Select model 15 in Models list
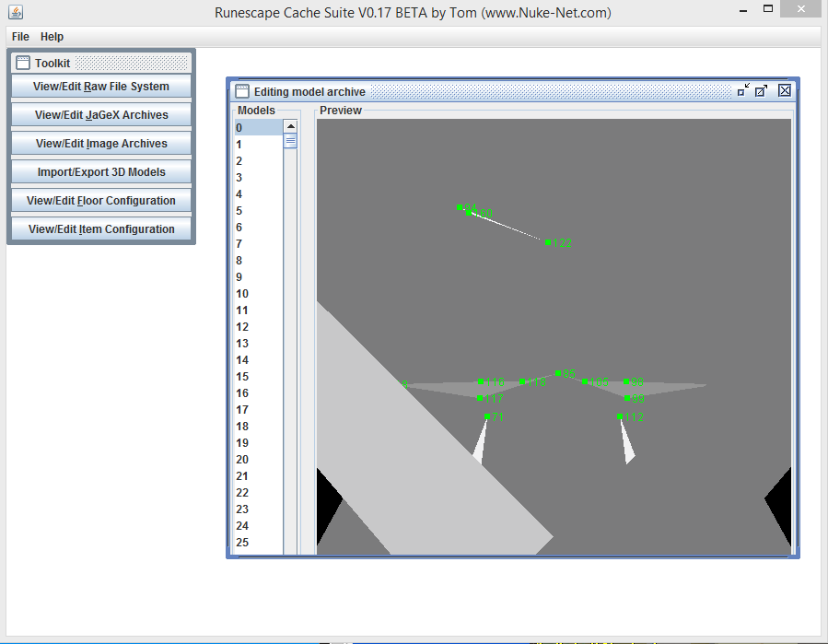Image resolution: width=828 pixels, height=644 pixels. (x=259, y=376)
